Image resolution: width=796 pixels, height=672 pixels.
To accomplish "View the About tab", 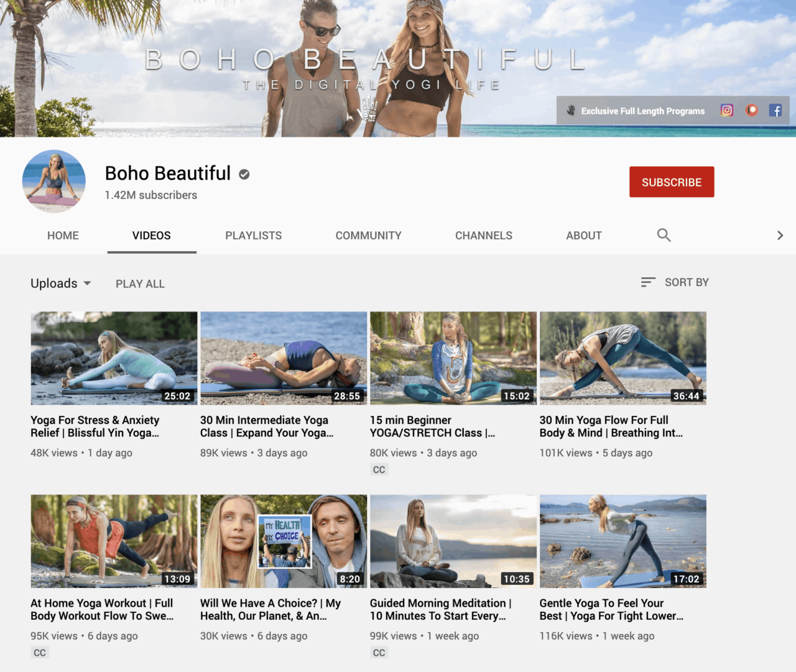I will (x=584, y=236).
